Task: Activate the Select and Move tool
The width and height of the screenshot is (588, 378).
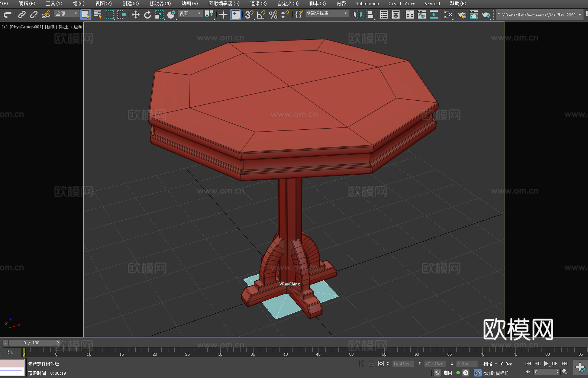Action: 136,14
